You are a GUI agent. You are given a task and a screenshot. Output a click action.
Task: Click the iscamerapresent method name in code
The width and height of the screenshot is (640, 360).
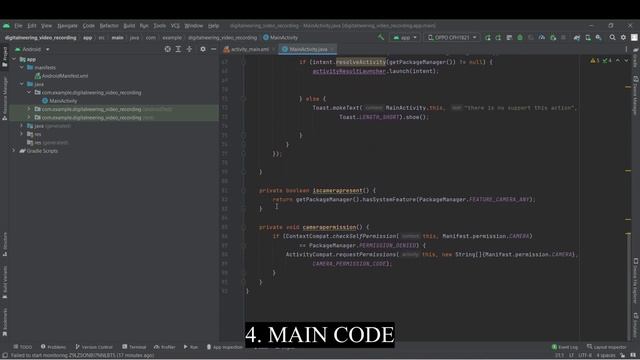pyautogui.click(x=338, y=191)
